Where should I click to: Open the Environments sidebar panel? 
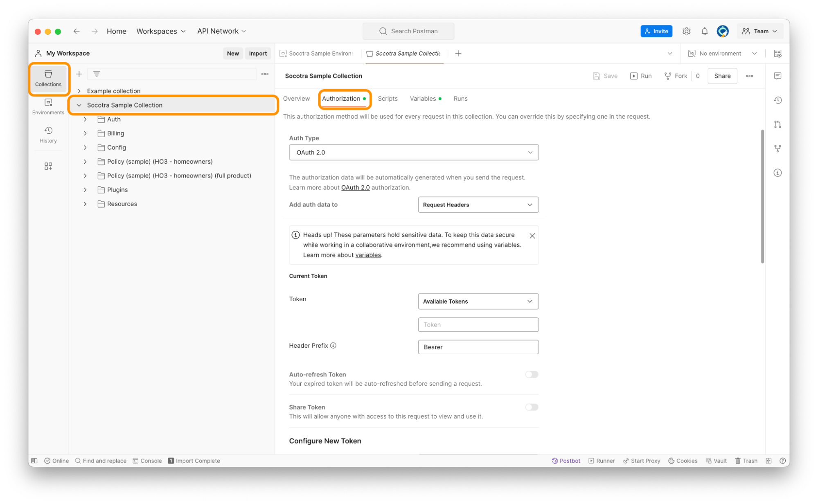(48, 106)
